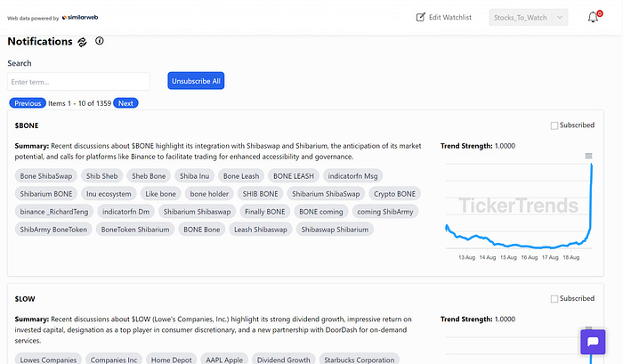Select the Bone Leash tag

[x=241, y=176]
